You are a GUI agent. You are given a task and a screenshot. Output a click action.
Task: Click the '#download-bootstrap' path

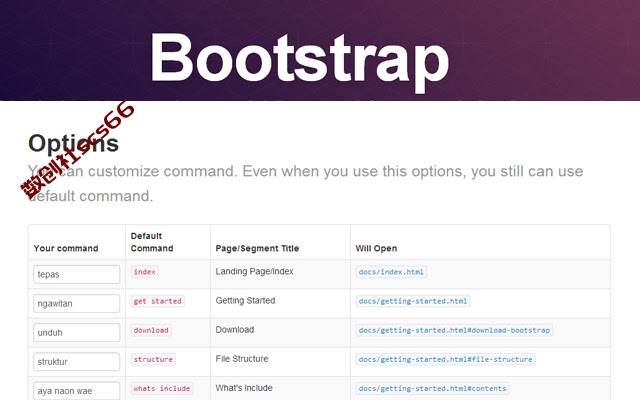(454, 330)
